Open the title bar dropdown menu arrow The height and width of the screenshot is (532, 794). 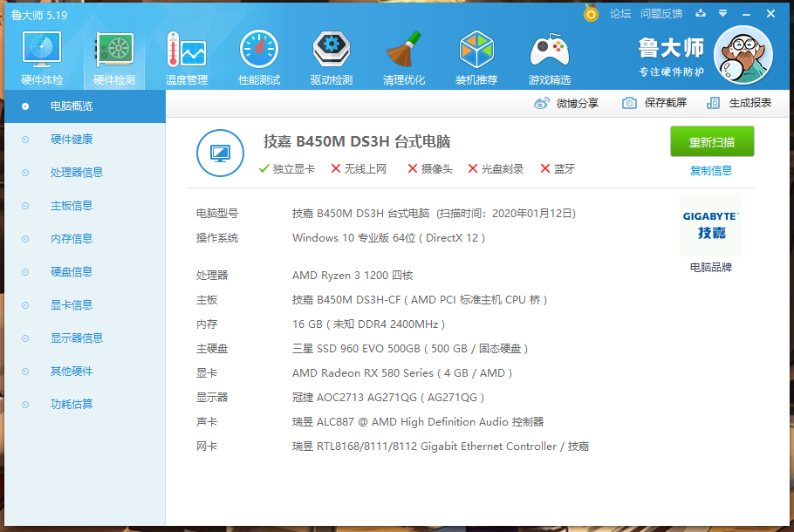pos(723,14)
